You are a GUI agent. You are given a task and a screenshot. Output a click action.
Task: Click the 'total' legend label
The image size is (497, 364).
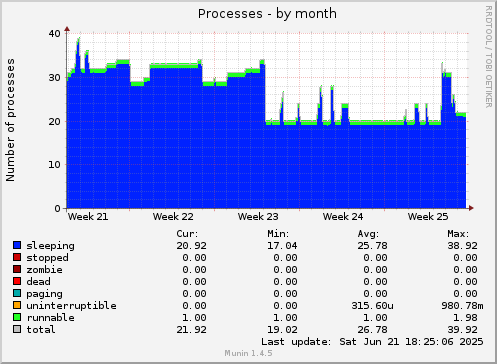[x=41, y=330]
